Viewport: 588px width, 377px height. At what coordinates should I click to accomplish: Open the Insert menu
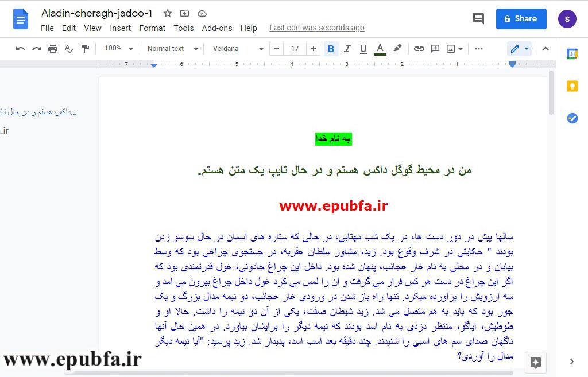(x=120, y=28)
